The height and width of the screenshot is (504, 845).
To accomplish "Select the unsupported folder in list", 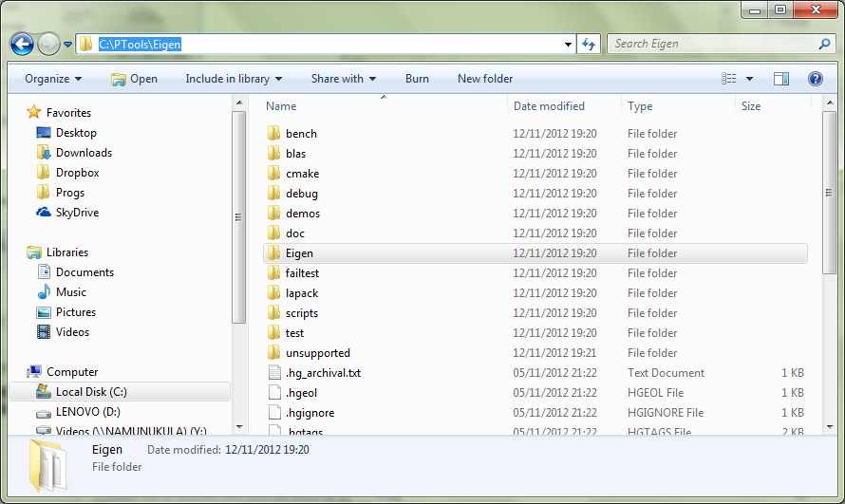I will 317,353.
